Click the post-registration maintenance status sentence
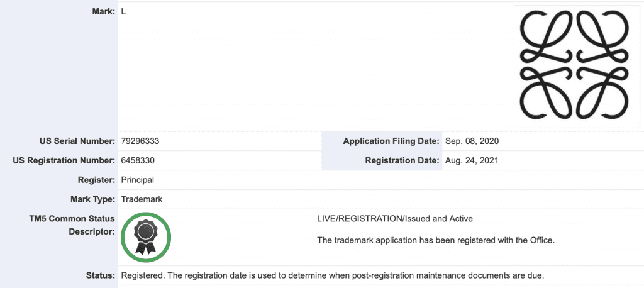Screen dimensions: 644x288 (331, 276)
